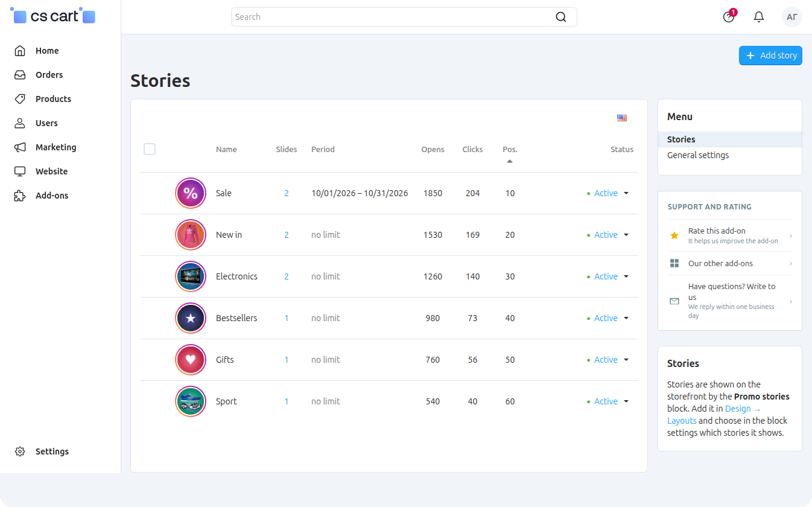Open the Sale story status dropdown

pos(608,193)
